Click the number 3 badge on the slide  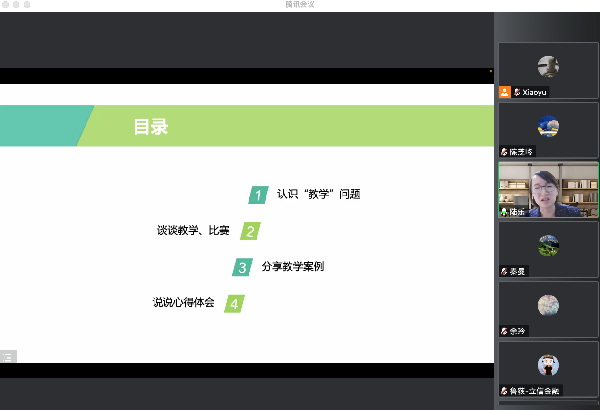(242, 267)
